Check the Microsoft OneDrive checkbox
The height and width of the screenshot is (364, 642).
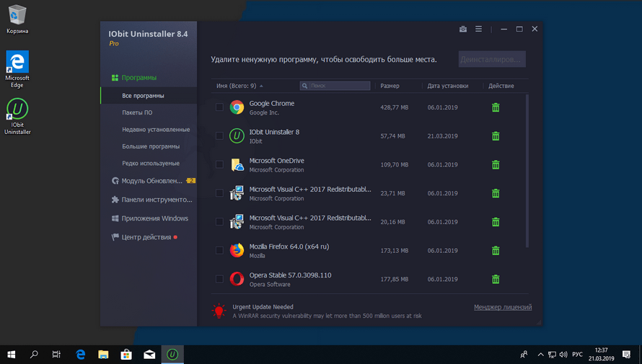point(219,164)
